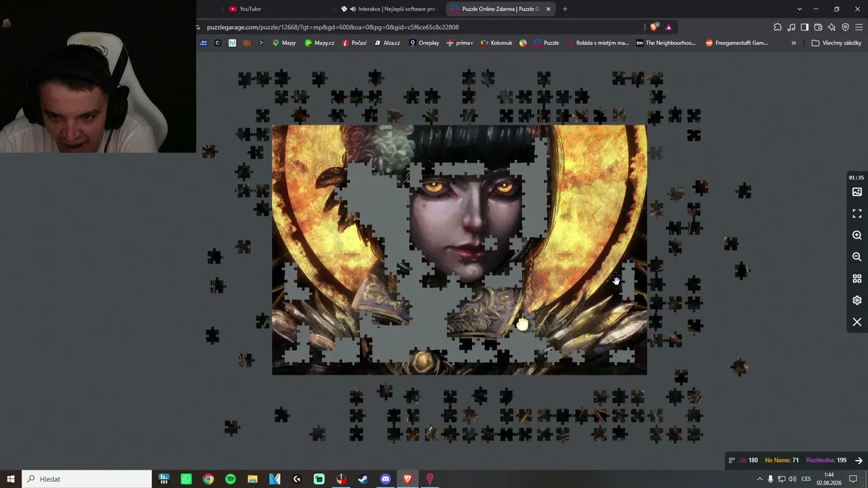The width and height of the screenshot is (868, 488).
Task: Open Google Chrome from the taskbar
Action: 208,479
